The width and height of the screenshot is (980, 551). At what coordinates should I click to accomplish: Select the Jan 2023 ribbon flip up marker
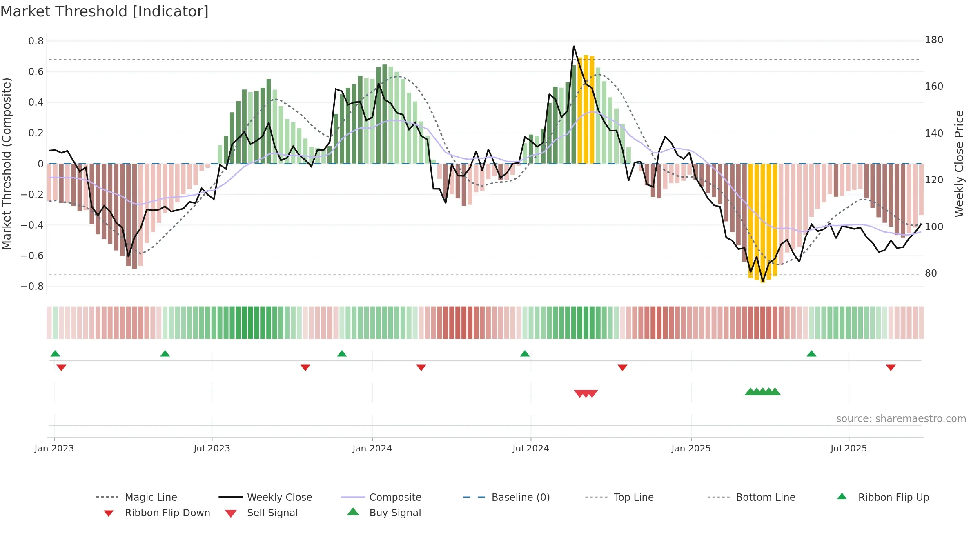pyautogui.click(x=55, y=353)
